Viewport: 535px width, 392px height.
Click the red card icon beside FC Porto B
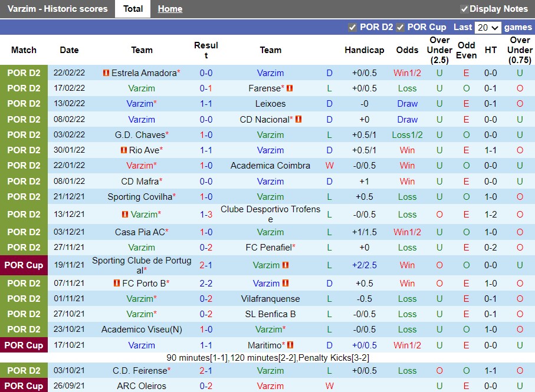(x=117, y=284)
